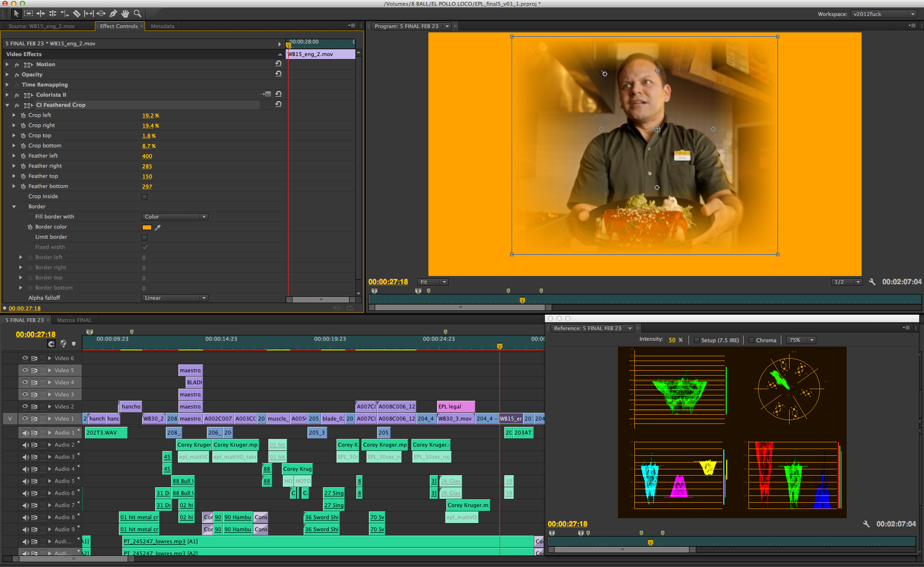
Task: Open the Alpha falloff dropdown
Action: (175, 298)
